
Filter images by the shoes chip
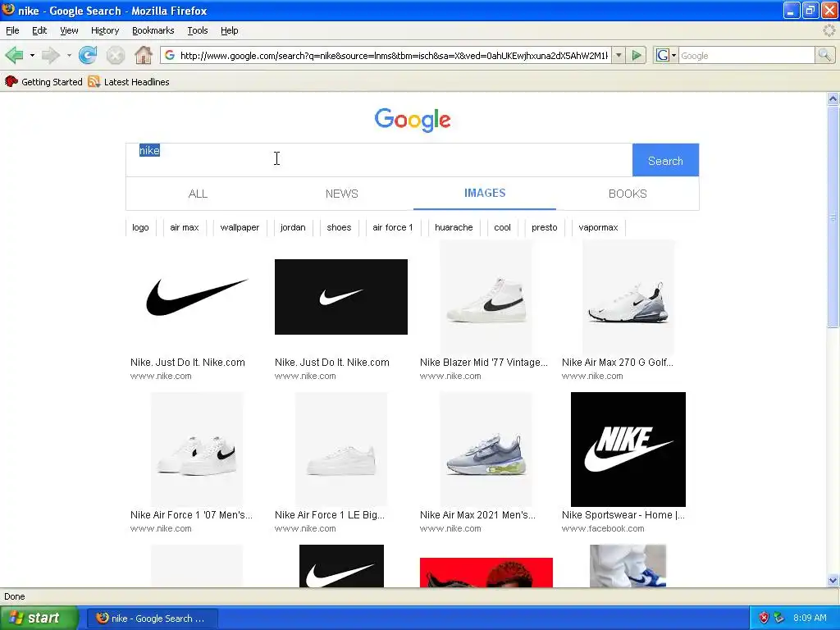click(339, 228)
